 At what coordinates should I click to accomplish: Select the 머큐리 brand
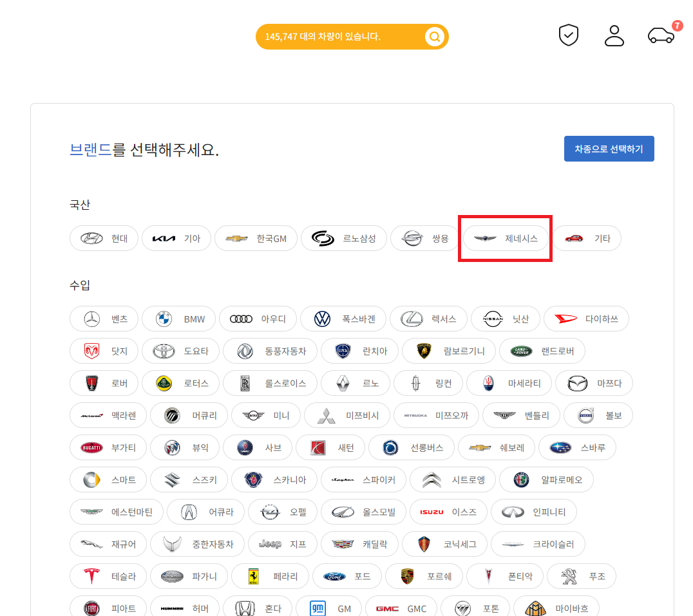[x=189, y=416]
